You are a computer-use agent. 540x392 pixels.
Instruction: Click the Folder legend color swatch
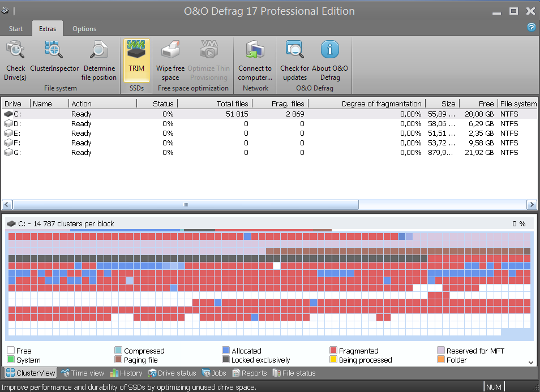440,359
